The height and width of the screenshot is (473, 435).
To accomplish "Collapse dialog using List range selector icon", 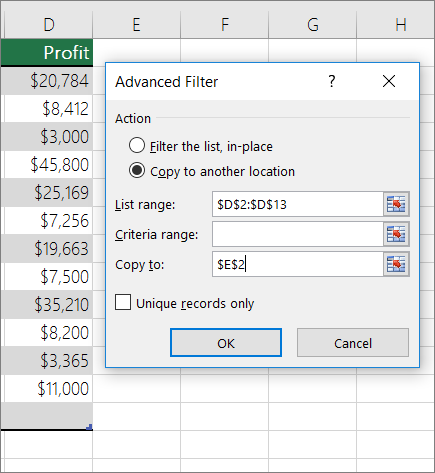I will (396, 204).
